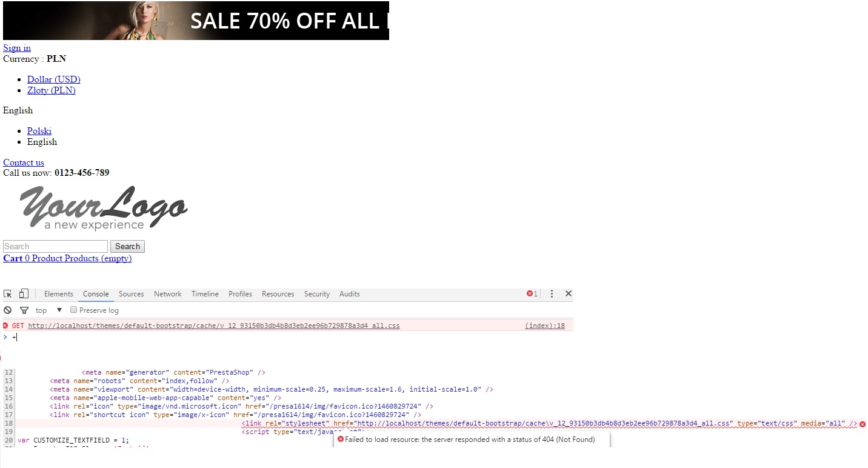Open the console filter icon
Screen dimensions: 868x468
(24, 310)
